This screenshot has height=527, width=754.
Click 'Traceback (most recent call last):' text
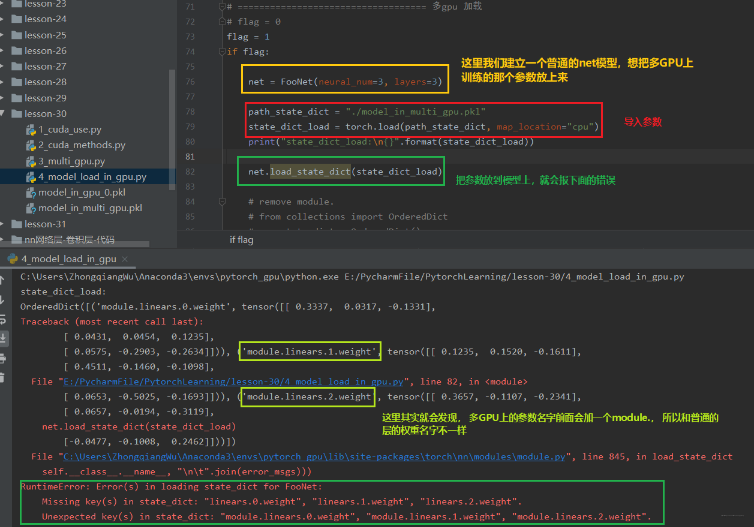(112, 322)
